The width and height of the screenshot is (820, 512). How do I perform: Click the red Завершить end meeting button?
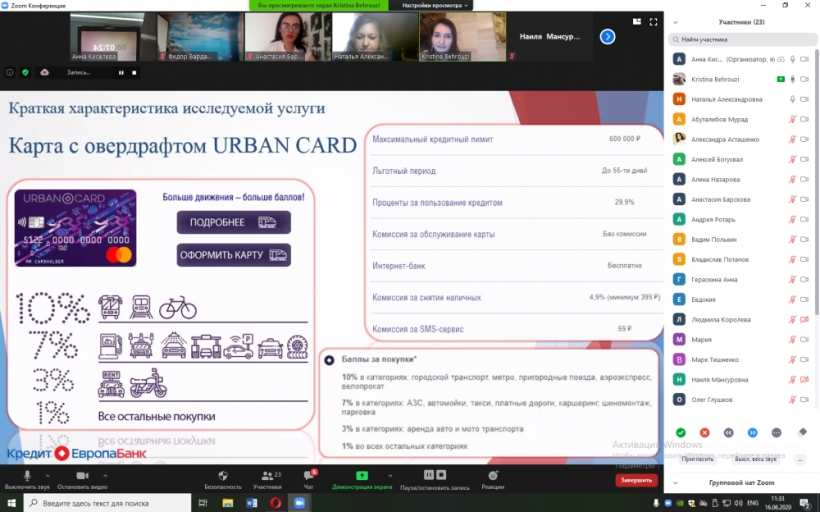636,480
